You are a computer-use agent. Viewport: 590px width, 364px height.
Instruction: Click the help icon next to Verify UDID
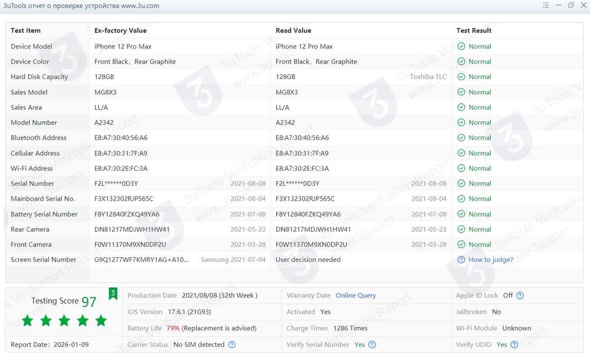[x=514, y=345]
